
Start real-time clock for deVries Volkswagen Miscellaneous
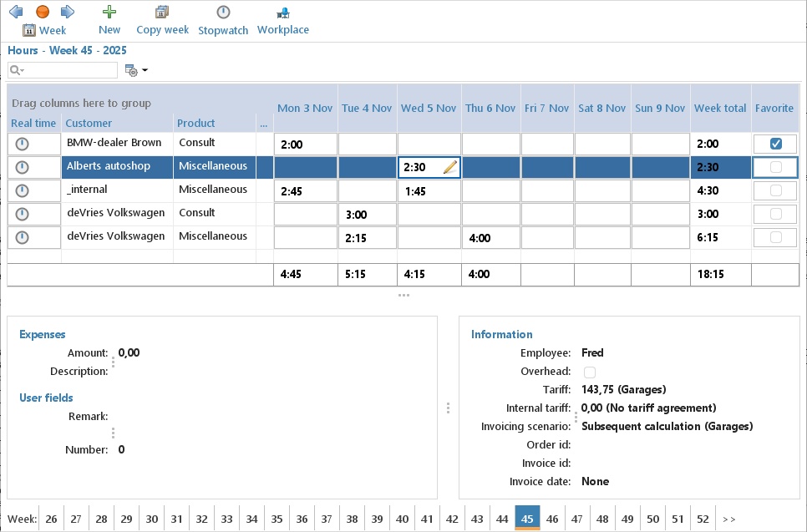(22, 237)
